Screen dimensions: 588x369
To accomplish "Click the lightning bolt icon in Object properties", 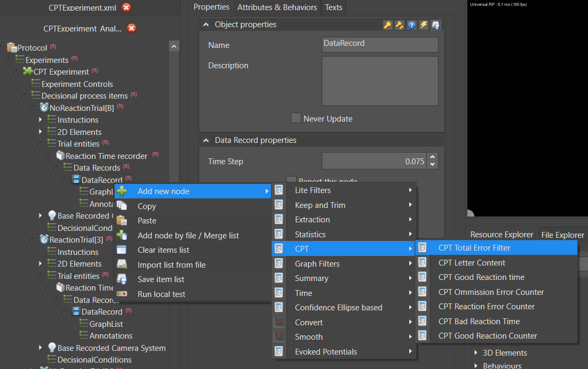I will point(424,25).
